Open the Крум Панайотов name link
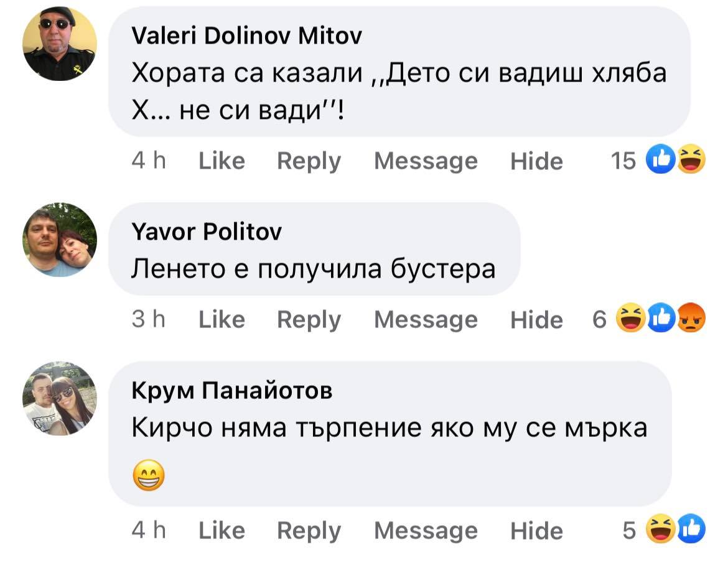This screenshot has height=572, width=728. tap(232, 391)
